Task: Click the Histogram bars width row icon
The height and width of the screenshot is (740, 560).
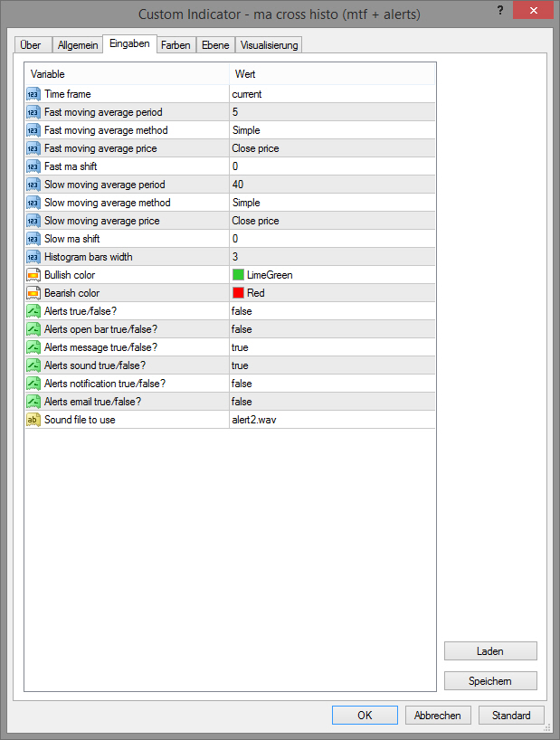Action: pyautogui.click(x=33, y=257)
